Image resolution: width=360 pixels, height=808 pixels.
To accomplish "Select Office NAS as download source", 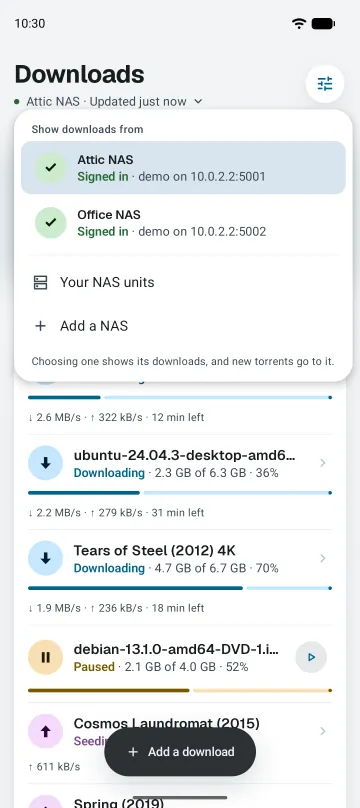I will coord(183,223).
